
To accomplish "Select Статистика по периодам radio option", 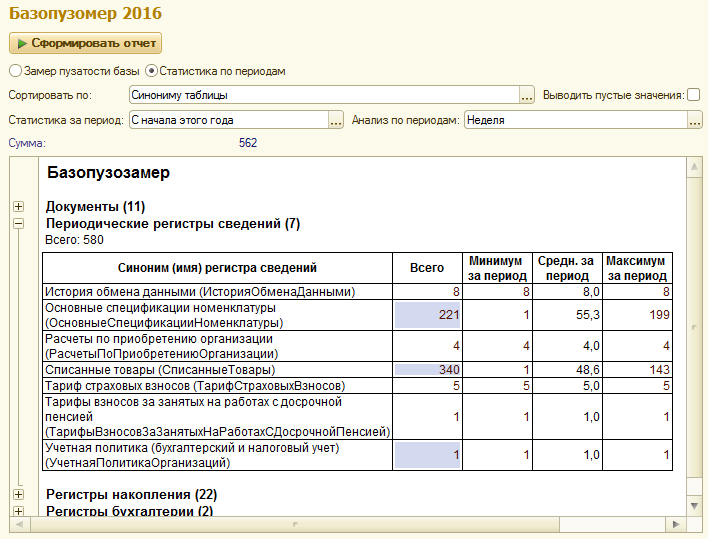I will tap(152, 71).
